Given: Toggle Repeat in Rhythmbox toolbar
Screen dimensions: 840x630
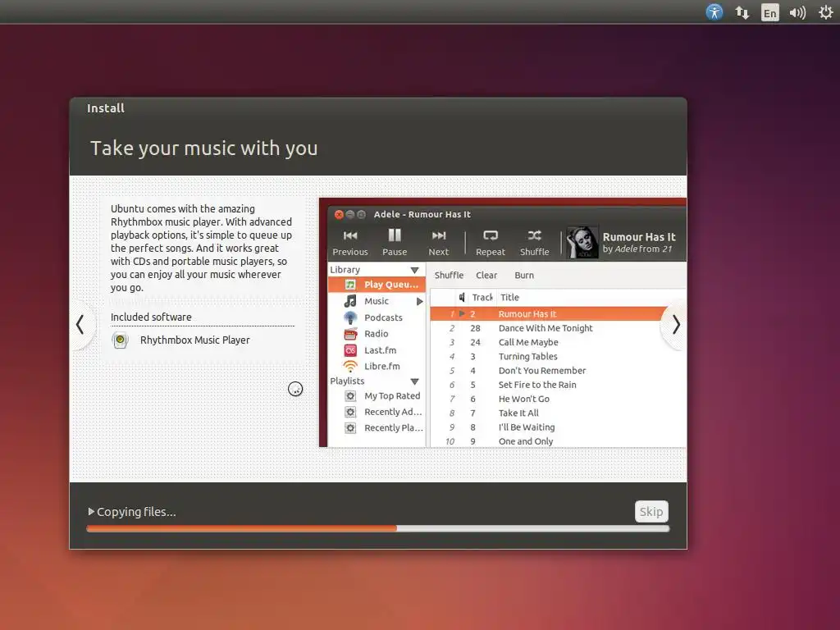Looking at the screenshot, I should (491, 243).
